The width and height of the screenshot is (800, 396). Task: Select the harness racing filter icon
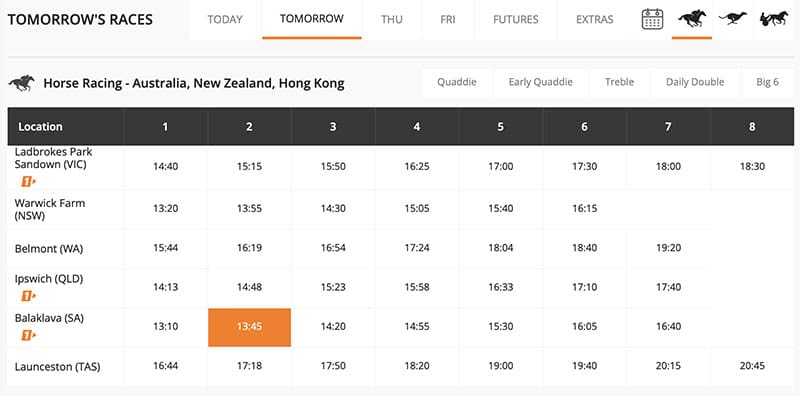pos(774,19)
